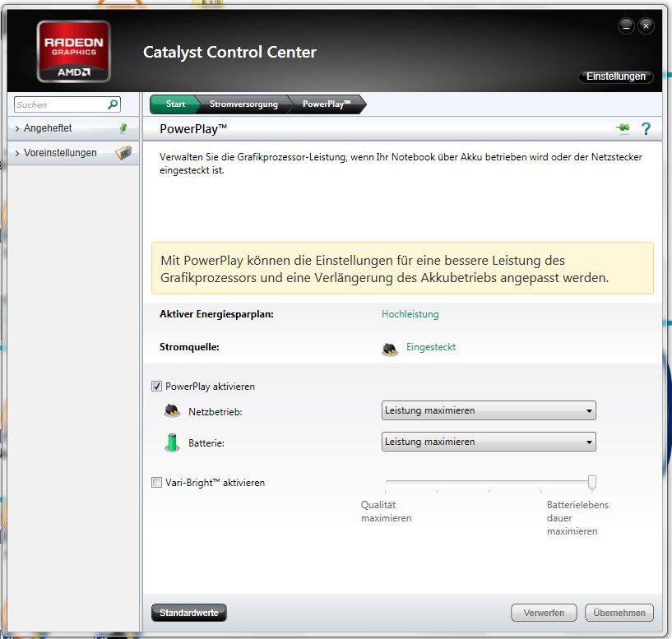Pin this page using the green pushpin icon
The image size is (672, 639).
623,127
